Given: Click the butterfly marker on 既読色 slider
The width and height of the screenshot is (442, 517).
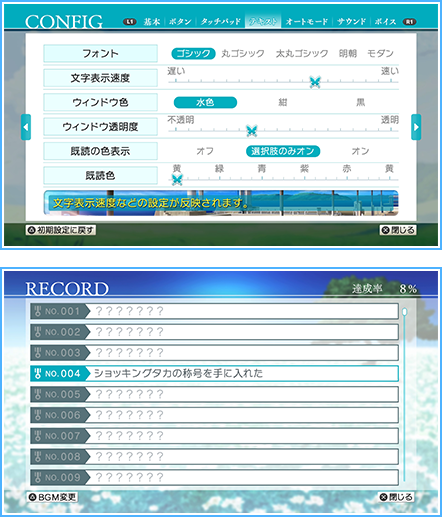Looking at the screenshot, I should coord(177,179).
